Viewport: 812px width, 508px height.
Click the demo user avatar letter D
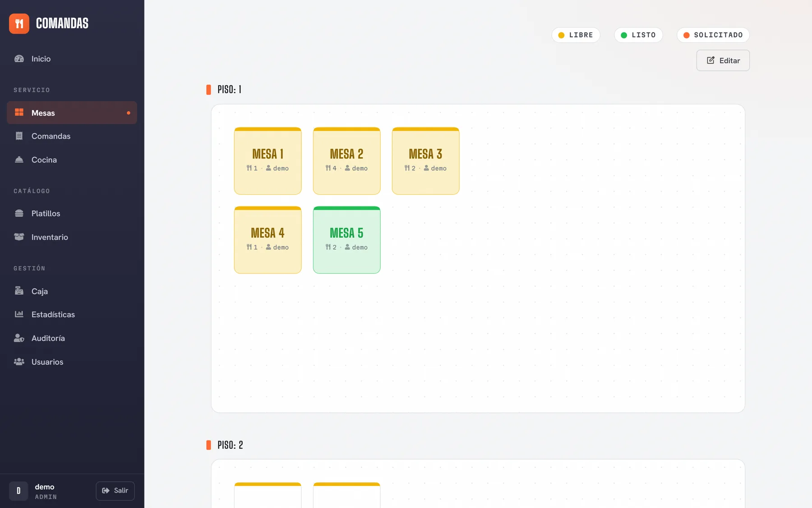[x=18, y=491]
